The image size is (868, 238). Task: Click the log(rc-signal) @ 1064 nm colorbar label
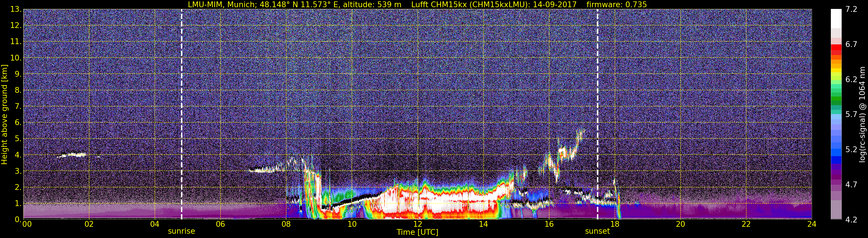tap(863, 114)
